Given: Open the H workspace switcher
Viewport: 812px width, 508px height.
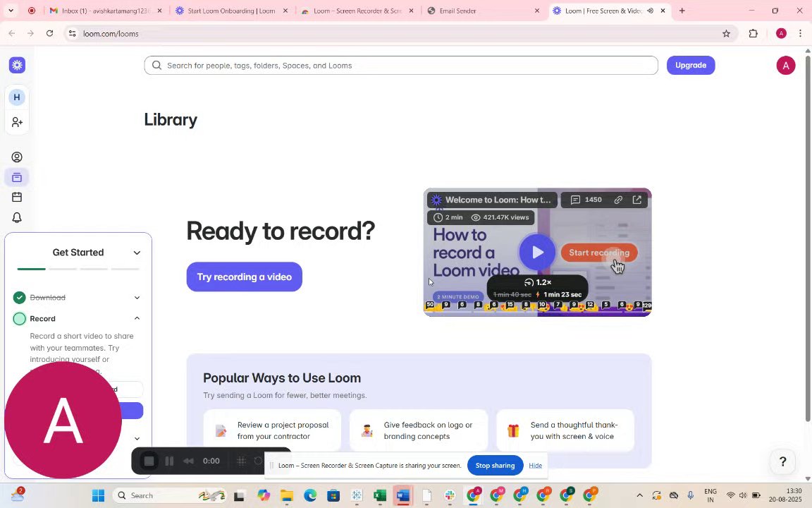Looking at the screenshot, I should [x=17, y=97].
